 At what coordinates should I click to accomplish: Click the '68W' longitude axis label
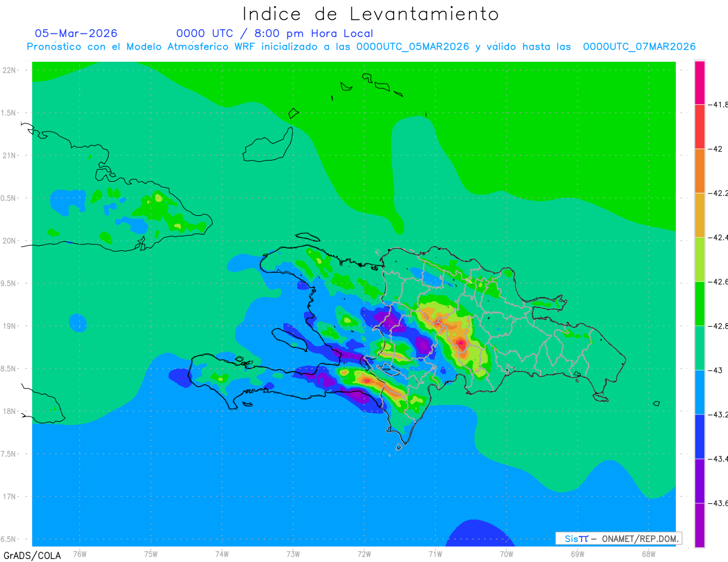pyautogui.click(x=649, y=554)
